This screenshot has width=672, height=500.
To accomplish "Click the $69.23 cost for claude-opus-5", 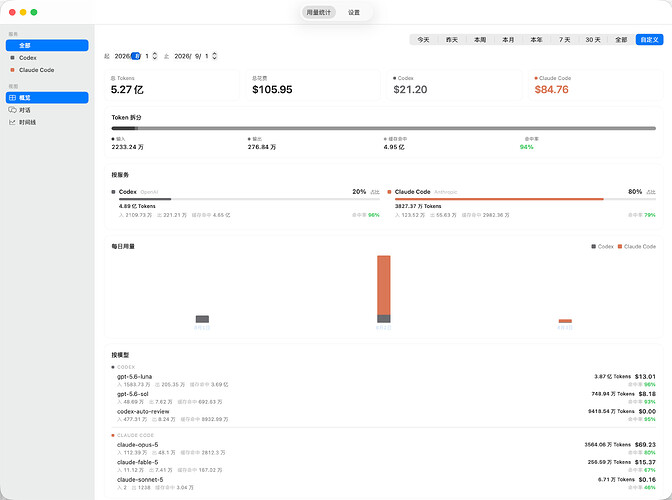I will tap(645, 445).
